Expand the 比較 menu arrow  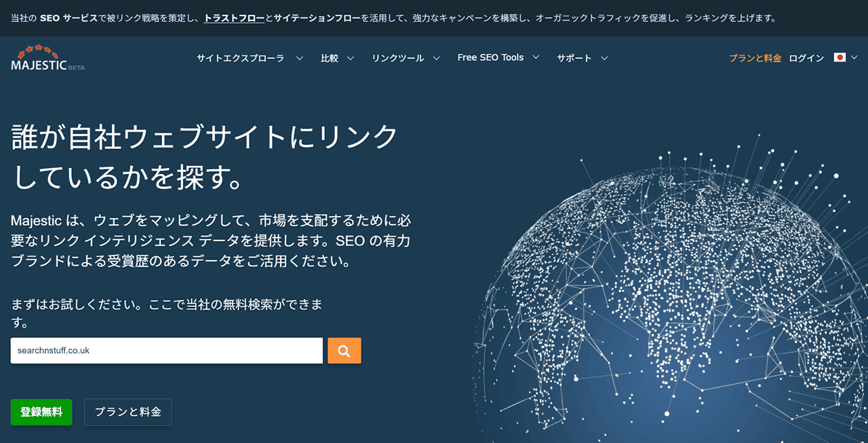pyautogui.click(x=351, y=58)
